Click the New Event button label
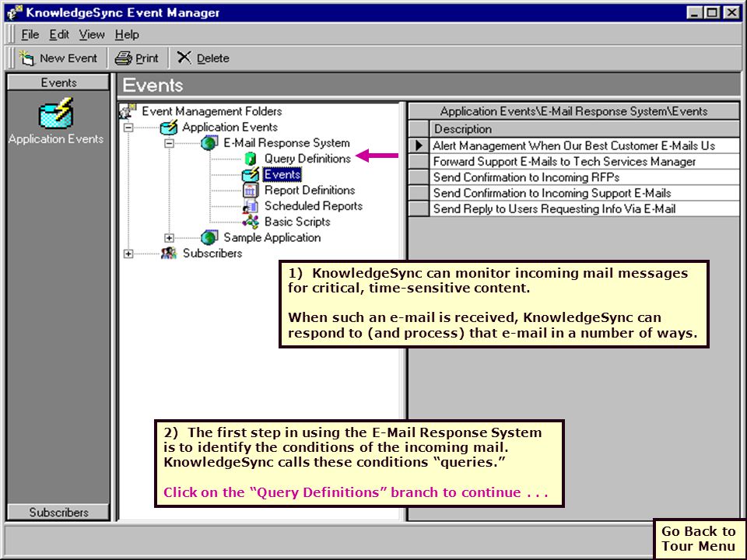 [68, 58]
